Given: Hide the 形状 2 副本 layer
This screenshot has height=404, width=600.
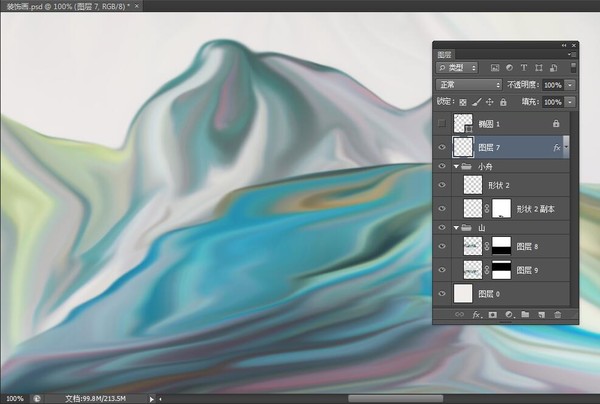Looking at the screenshot, I should click(442, 209).
